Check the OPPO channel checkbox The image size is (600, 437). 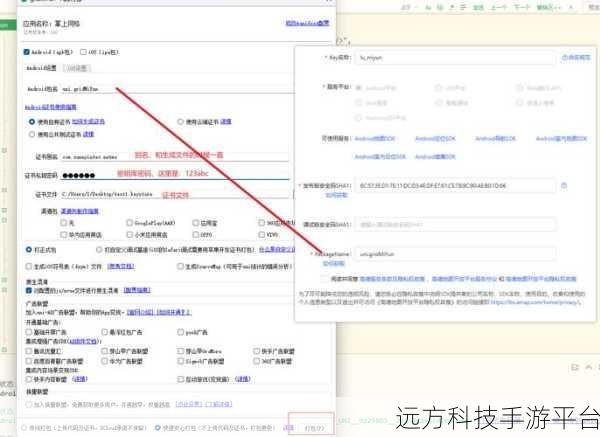click(x=196, y=234)
